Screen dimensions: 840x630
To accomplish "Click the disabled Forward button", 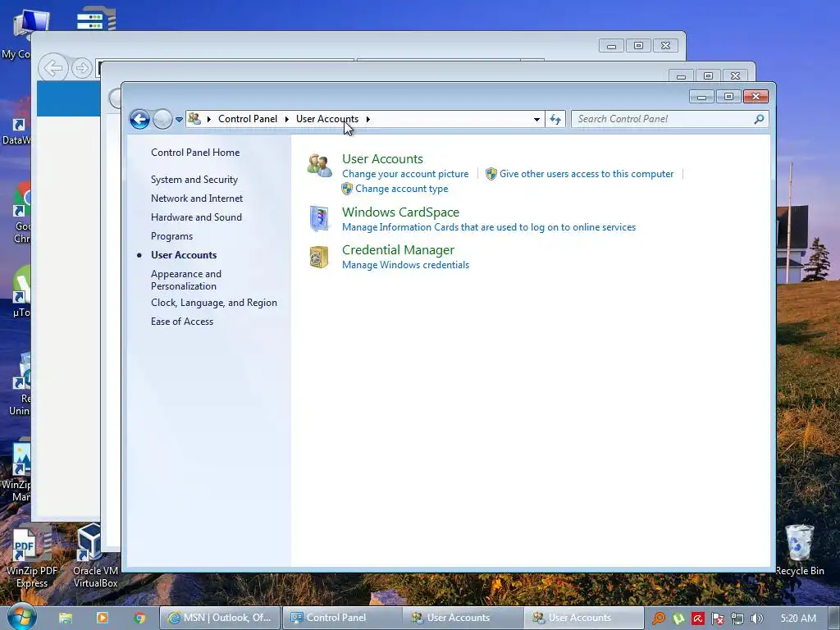I will tap(162, 119).
